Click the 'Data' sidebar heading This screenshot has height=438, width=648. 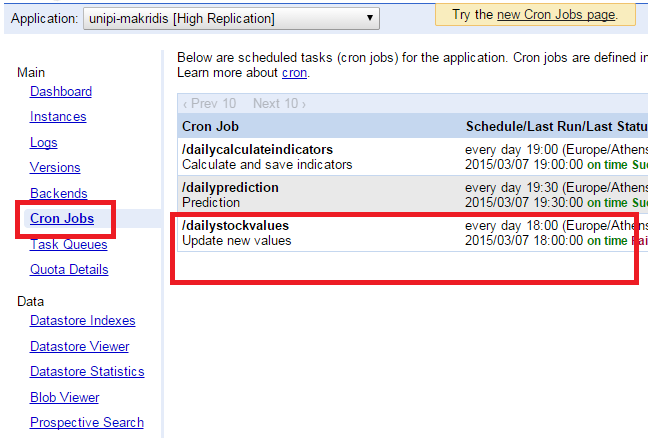pos(31,301)
